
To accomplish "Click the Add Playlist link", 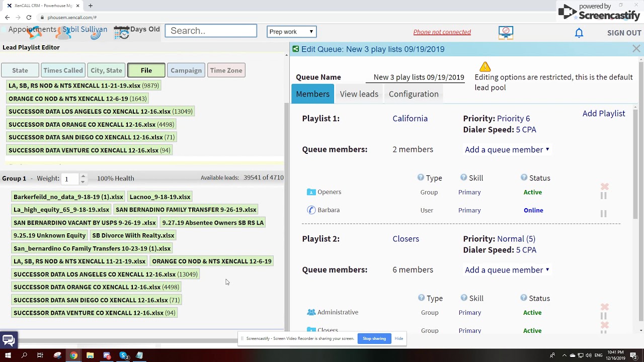I will [x=604, y=113].
